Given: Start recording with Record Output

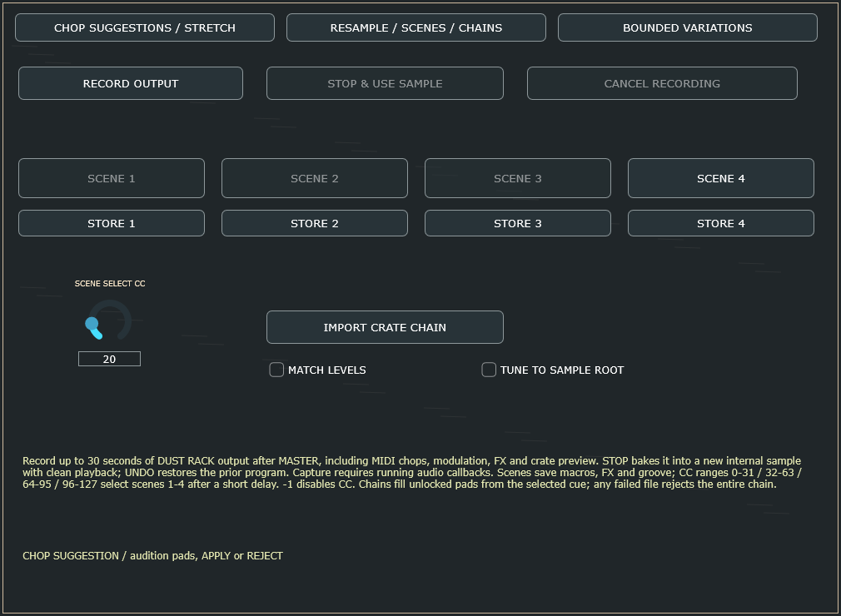Looking at the screenshot, I should coord(131,83).
